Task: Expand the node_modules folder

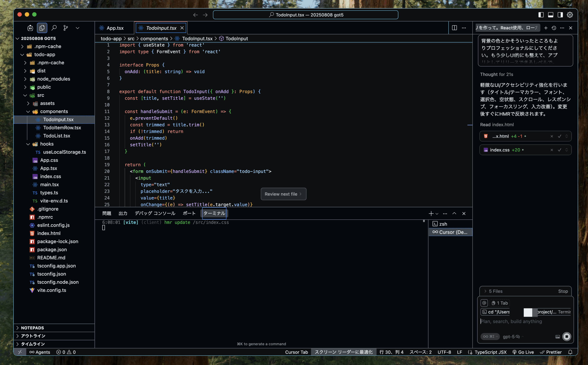Action: click(53, 79)
